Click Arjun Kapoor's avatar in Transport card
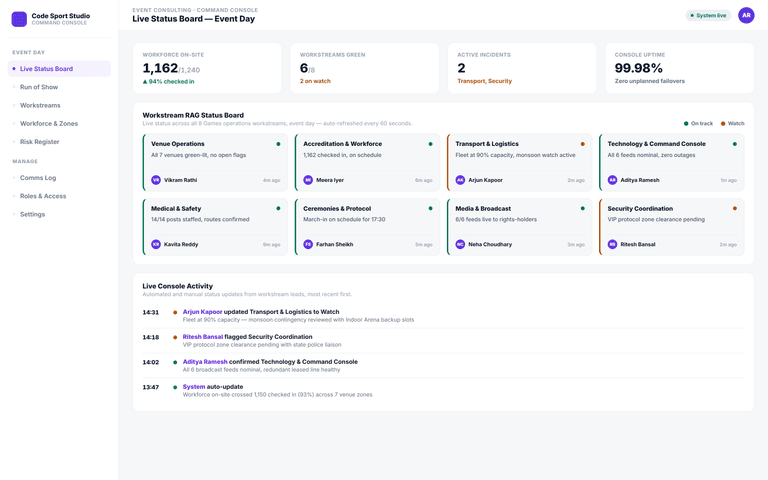 [460, 180]
